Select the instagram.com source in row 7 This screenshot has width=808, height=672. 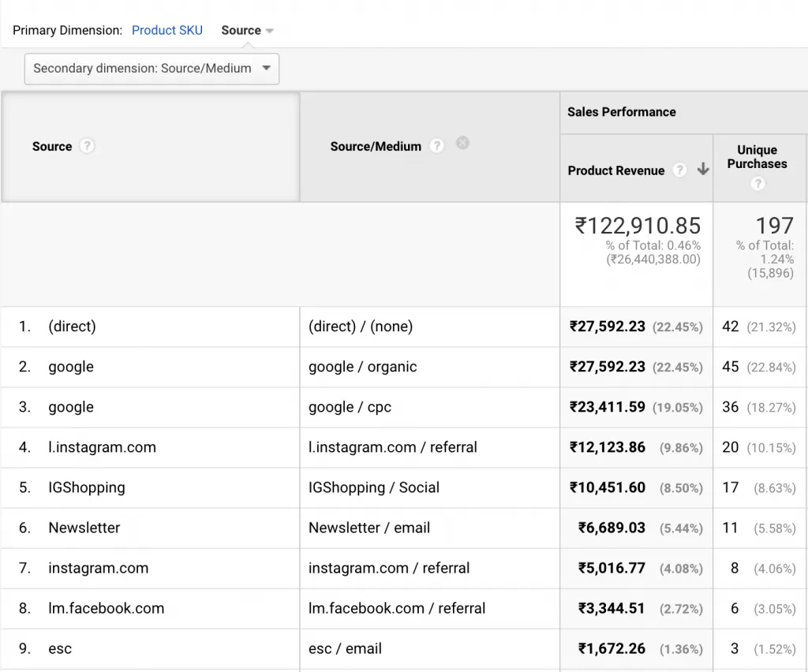[x=99, y=568]
